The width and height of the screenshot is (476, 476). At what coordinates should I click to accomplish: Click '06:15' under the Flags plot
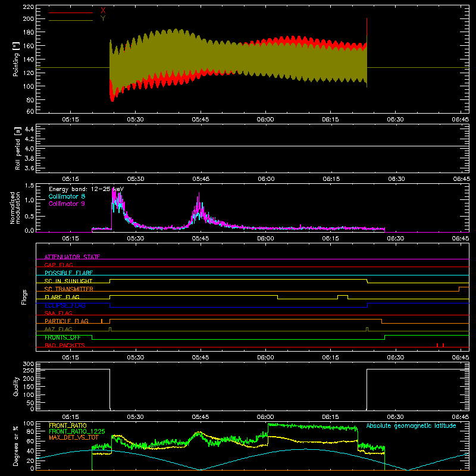(x=331, y=358)
